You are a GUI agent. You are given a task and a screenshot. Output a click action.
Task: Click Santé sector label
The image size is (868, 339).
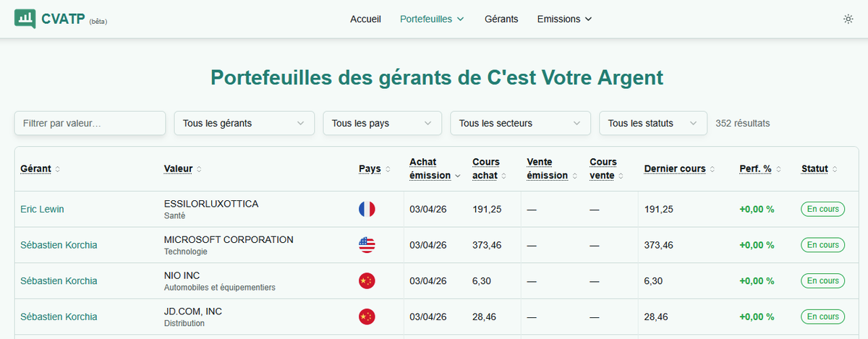(174, 215)
